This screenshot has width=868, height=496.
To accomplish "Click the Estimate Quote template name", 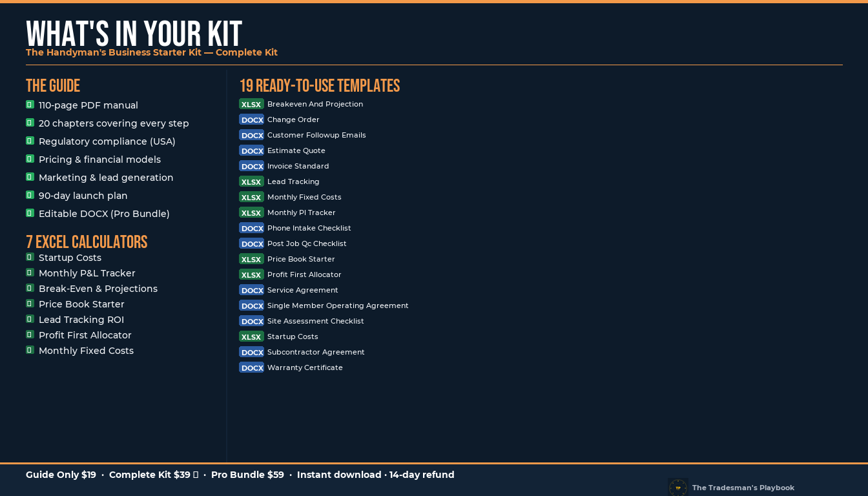I will [296, 150].
